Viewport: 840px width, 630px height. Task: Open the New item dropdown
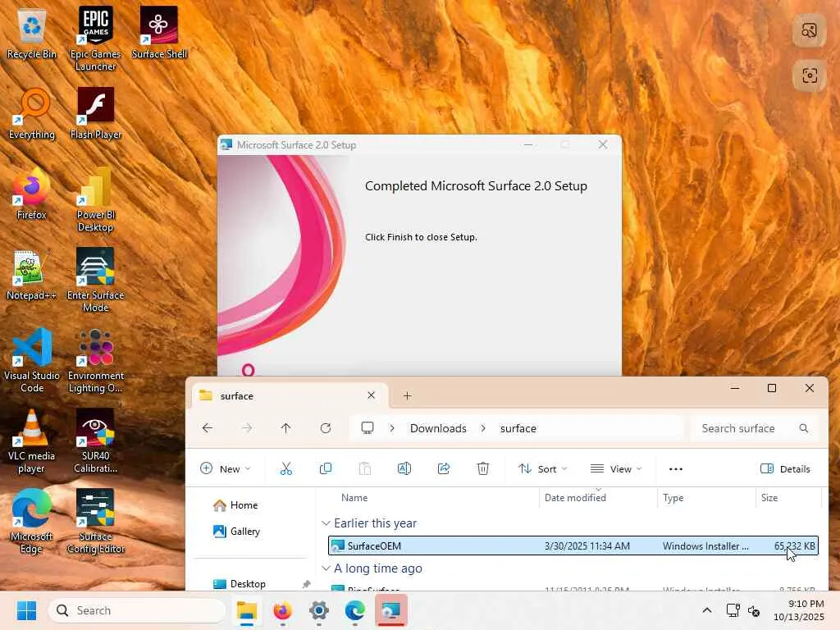[225, 468]
